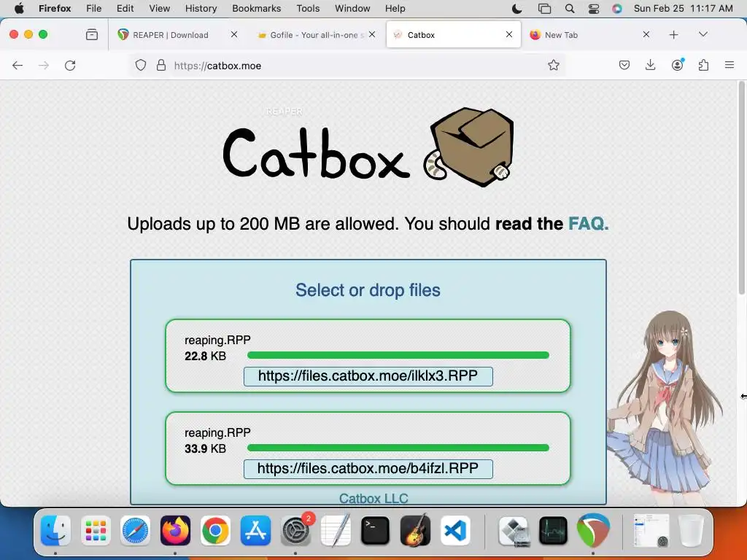Open the extensions puzzle icon

703,65
